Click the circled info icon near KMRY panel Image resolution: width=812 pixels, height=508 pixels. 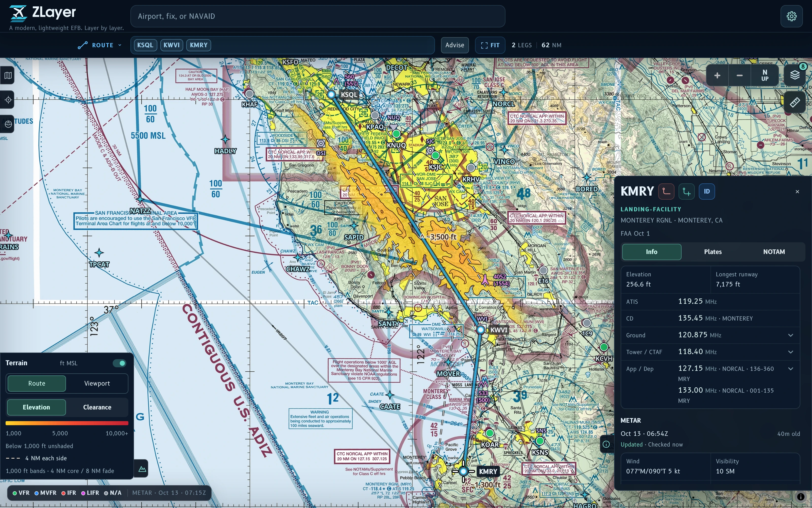(x=606, y=444)
